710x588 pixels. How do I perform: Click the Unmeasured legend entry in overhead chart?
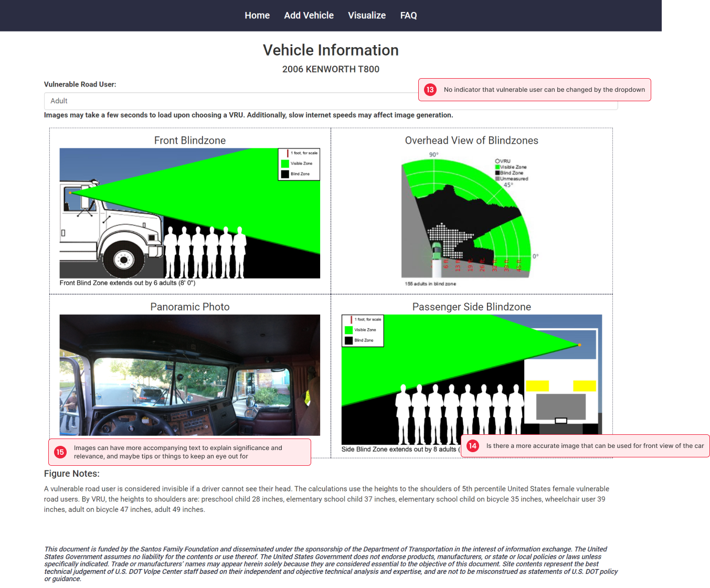point(512,179)
